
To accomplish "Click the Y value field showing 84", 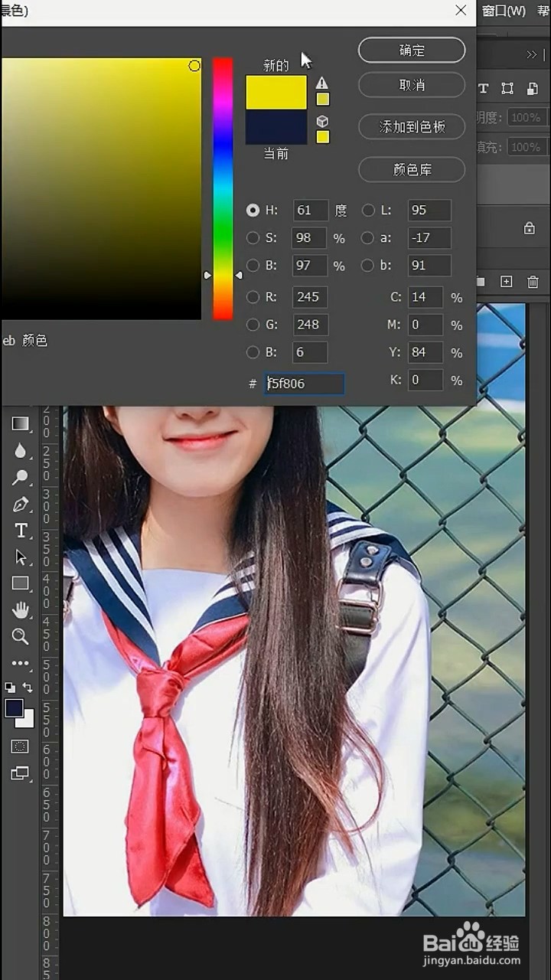I will (425, 352).
